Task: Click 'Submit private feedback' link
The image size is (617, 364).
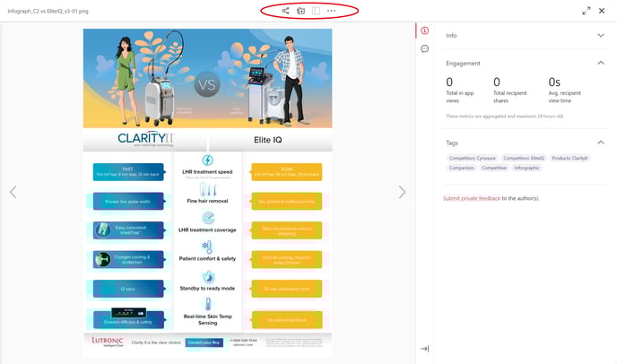Action: [x=472, y=198]
